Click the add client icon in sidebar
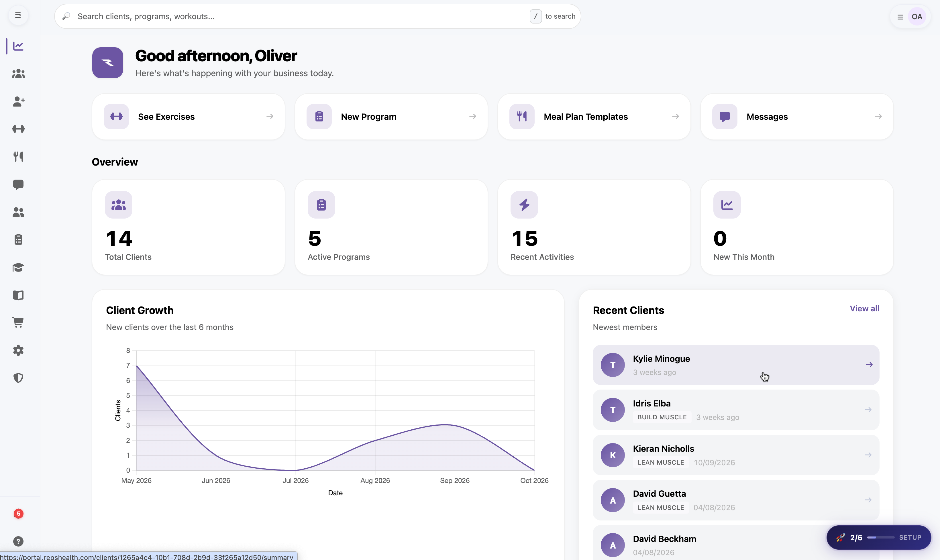 click(x=18, y=101)
